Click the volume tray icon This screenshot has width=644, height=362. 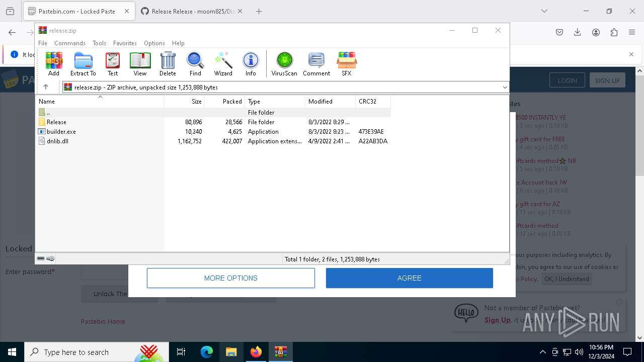click(579, 352)
